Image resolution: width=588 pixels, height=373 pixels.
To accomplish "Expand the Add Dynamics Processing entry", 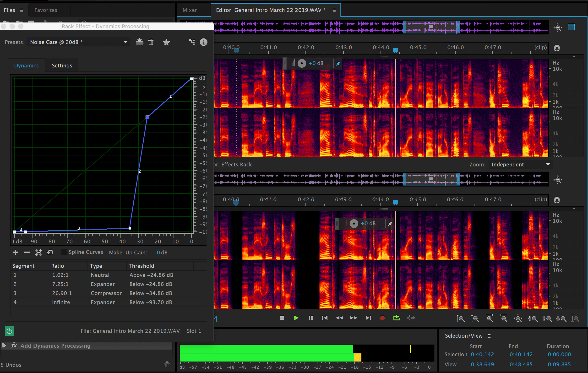I will click(x=4, y=346).
